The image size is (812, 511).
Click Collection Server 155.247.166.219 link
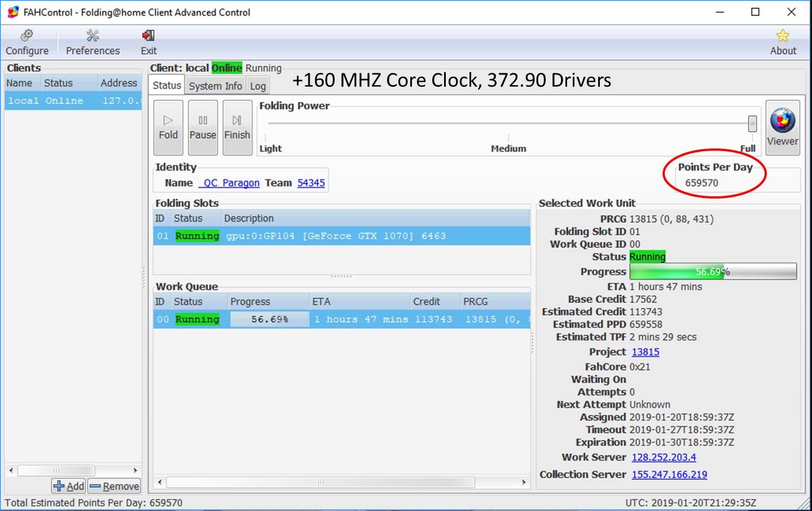coord(669,474)
